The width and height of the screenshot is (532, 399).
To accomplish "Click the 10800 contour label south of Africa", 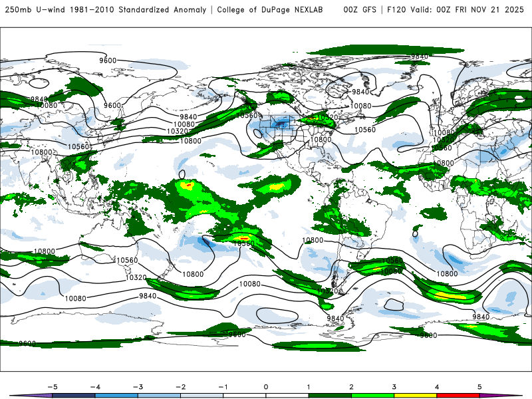I will (x=447, y=273).
